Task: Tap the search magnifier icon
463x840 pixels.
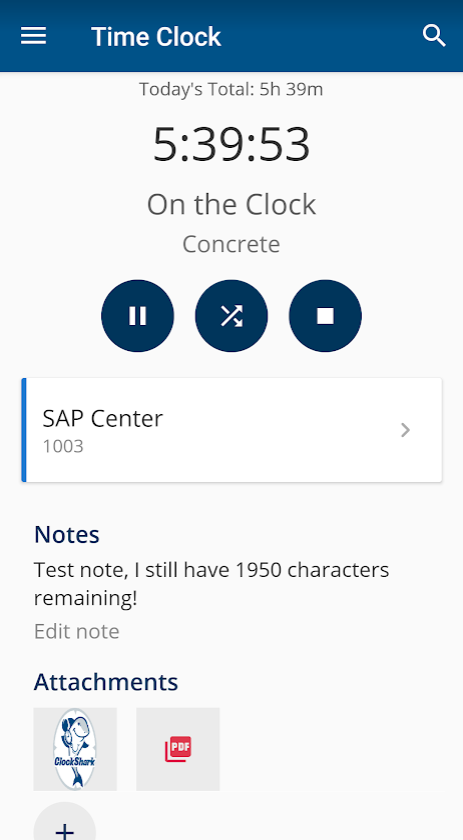Action: point(434,36)
